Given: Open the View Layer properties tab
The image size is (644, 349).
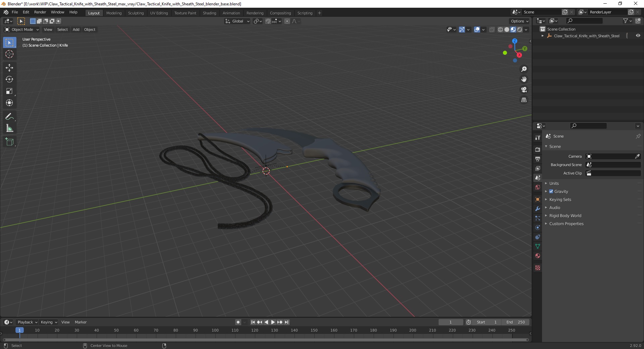Looking at the screenshot, I should 538,168.
